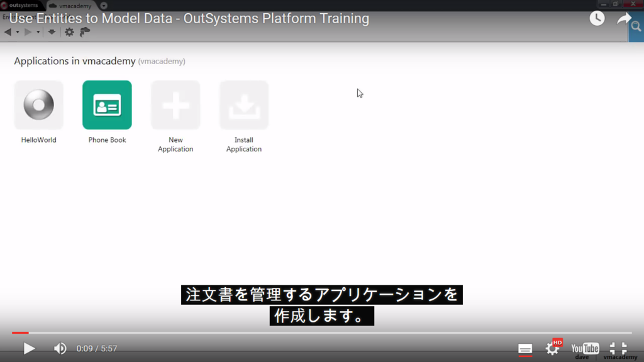The height and width of the screenshot is (362, 644).
Task: Seek on the video progress bar
Action: [x=322, y=332]
